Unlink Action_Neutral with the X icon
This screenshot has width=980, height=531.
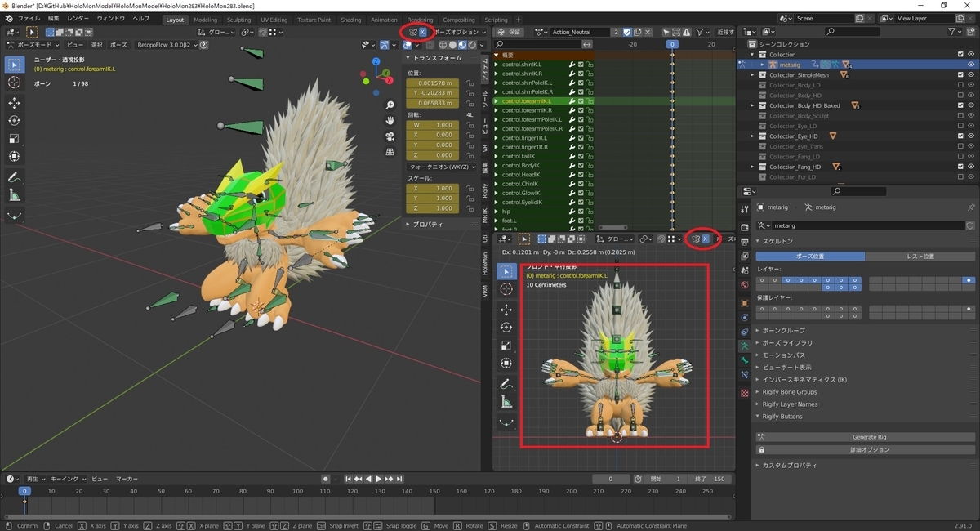648,32
